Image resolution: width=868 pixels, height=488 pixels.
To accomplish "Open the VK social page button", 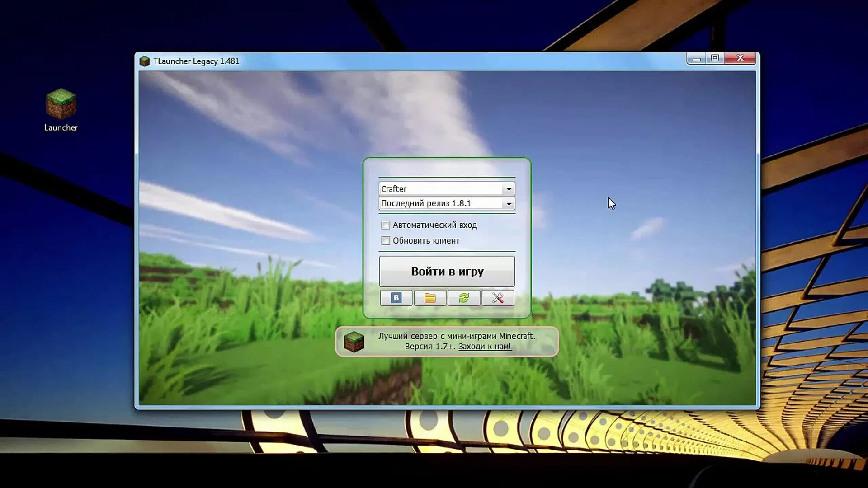I will point(396,298).
